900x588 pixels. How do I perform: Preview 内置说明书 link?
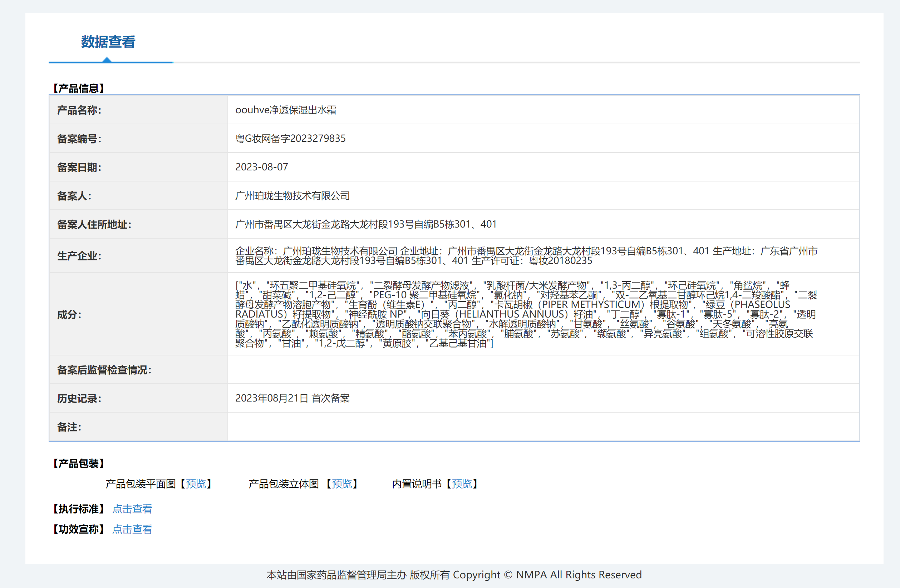coord(462,484)
